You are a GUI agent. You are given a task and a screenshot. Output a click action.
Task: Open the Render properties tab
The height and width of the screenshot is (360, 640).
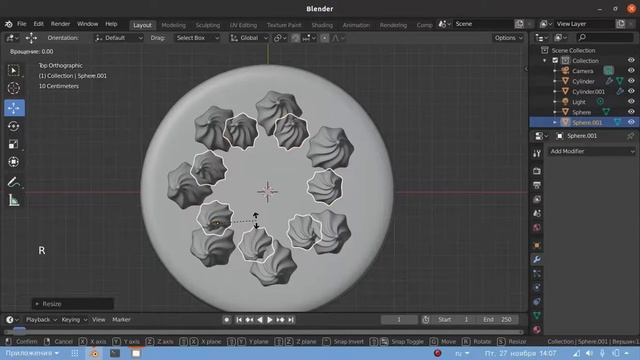pyautogui.click(x=537, y=171)
